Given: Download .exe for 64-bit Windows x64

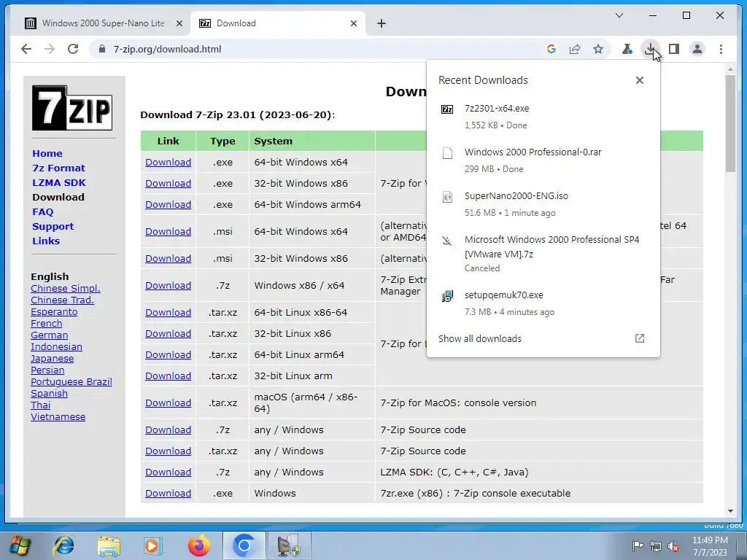Looking at the screenshot, I should (x=169, y=163).
